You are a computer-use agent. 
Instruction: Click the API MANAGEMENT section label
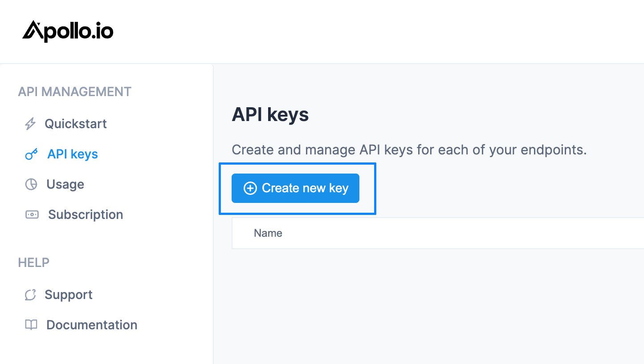click(x=75, y=92)
